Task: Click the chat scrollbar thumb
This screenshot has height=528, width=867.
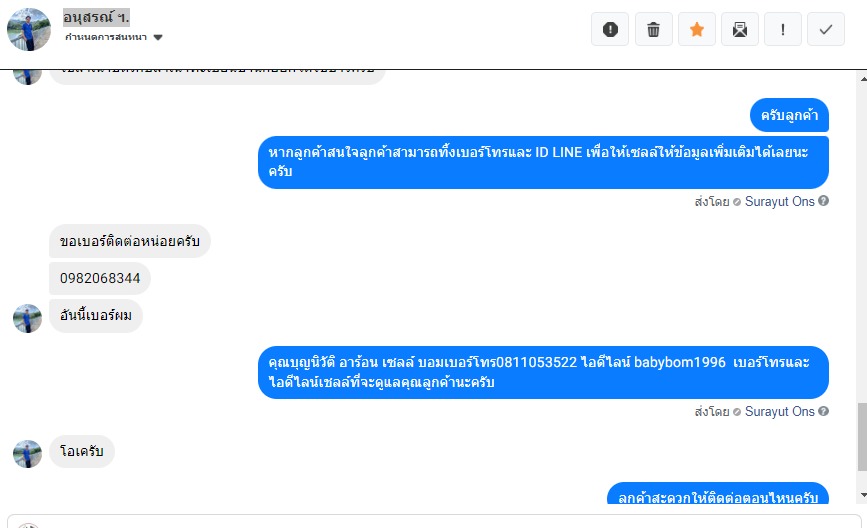Action: pos(863,437)
